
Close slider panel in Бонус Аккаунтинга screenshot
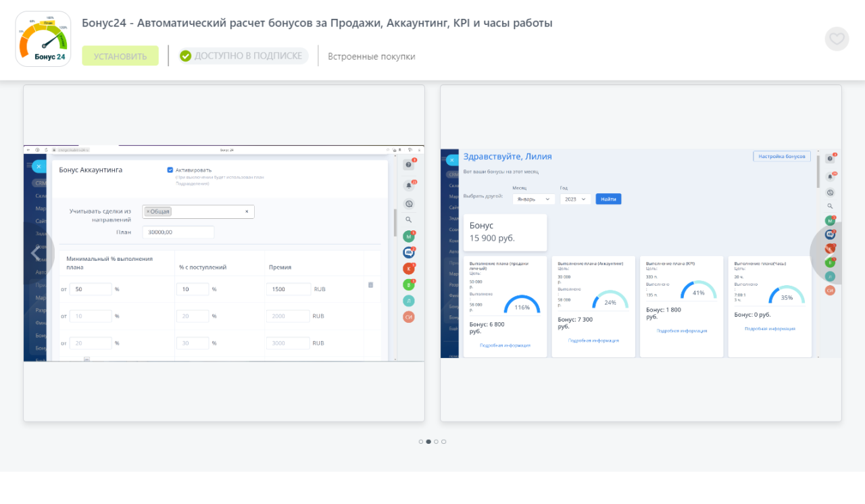click(x=39, y=166)
